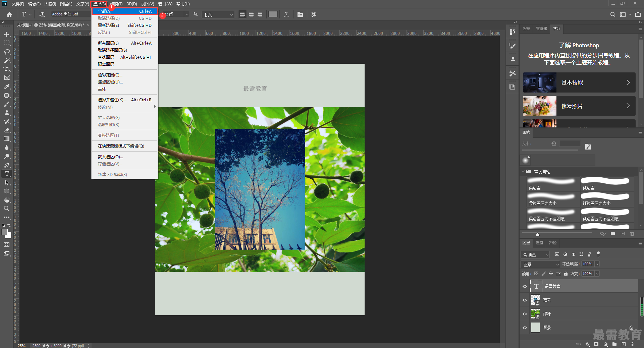Image resolution: width=644 pixels, height=348 pixels.
Task: Switch to the 通道 tab
Action: 539,243
